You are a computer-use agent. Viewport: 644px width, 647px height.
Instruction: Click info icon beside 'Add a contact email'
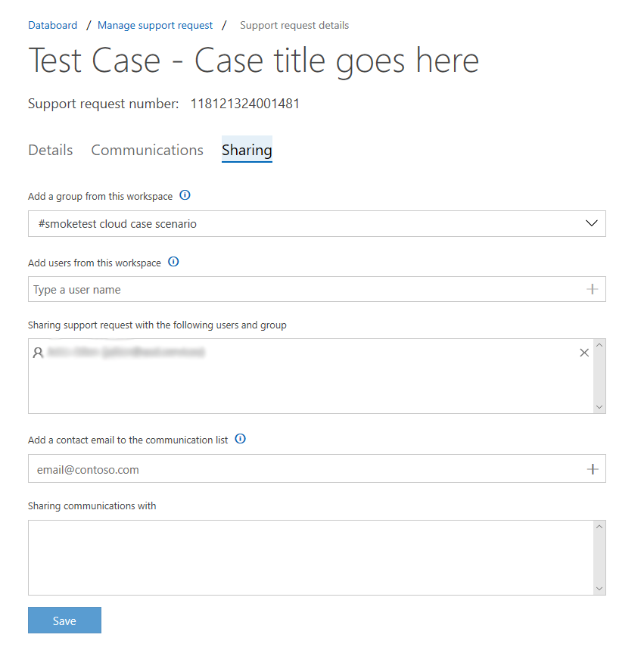click(240, 439)
